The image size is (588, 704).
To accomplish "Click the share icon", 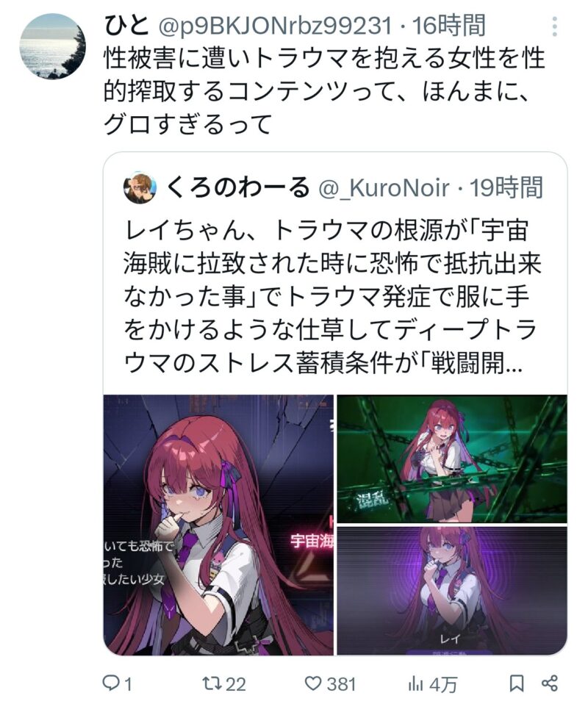I will [x=549, y=683].
